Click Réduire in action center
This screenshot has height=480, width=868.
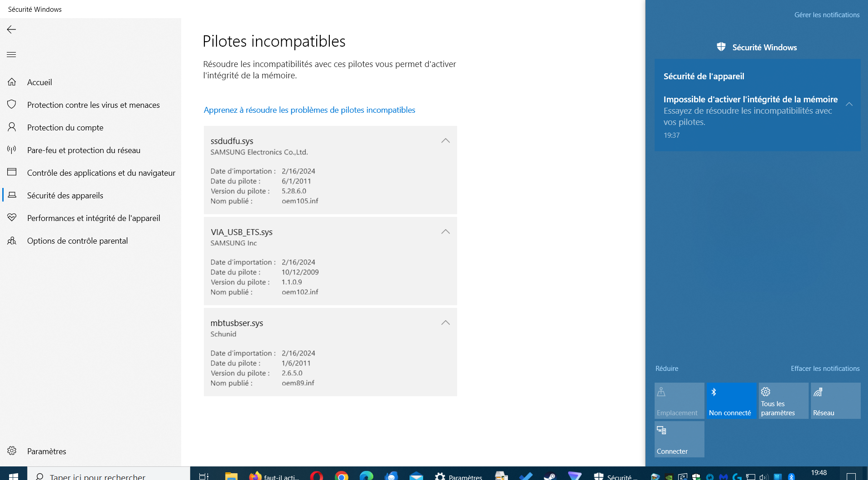click(x=667, y=369)
